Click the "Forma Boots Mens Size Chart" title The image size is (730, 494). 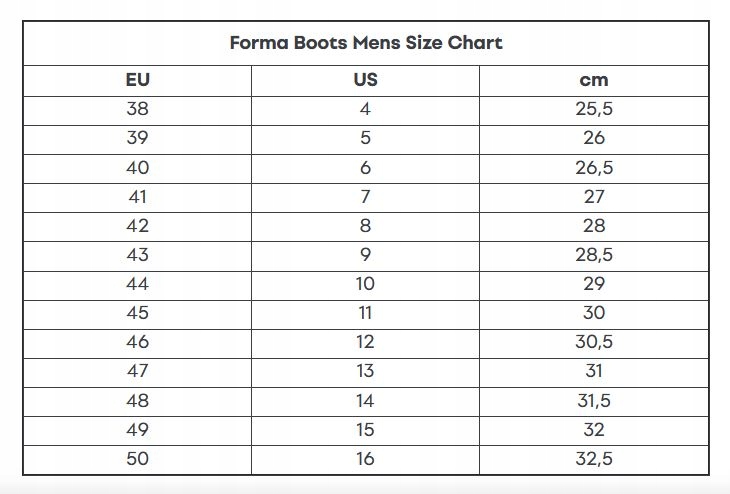pyautogui.click(x=365, y=43)
